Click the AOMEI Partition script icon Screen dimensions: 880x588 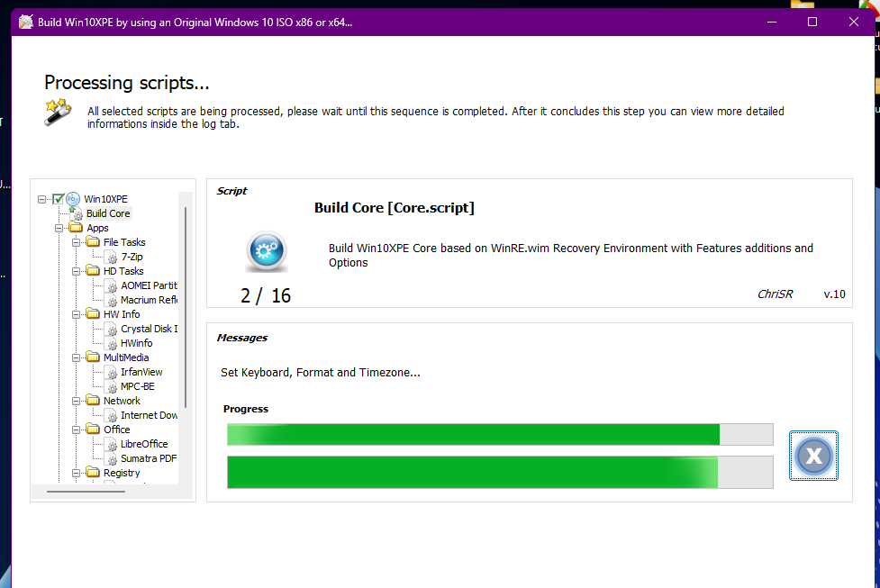(x=111, y=286)
